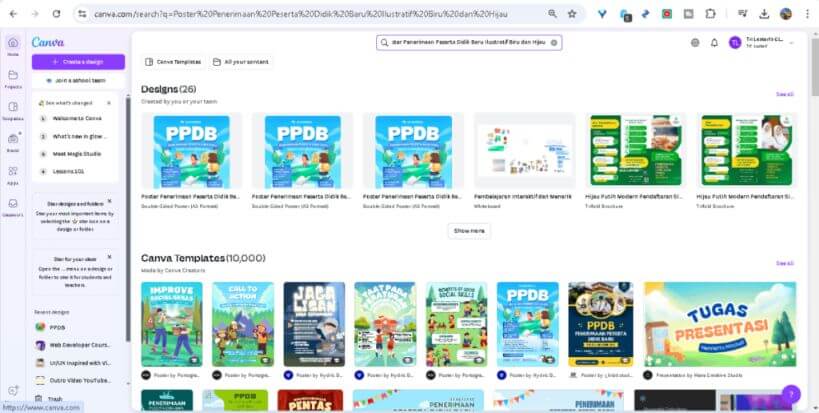This screenshot has height=413, width=819.
Task: Click the magic sparkle icon at sidebar bottom
Action: (13, 391)
